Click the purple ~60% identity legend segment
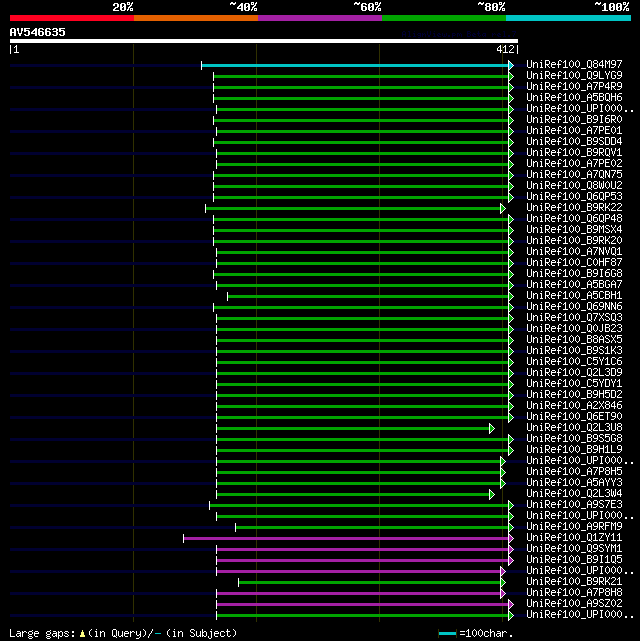The width and height of the screenshot is (640, 641). click(320, 18)
